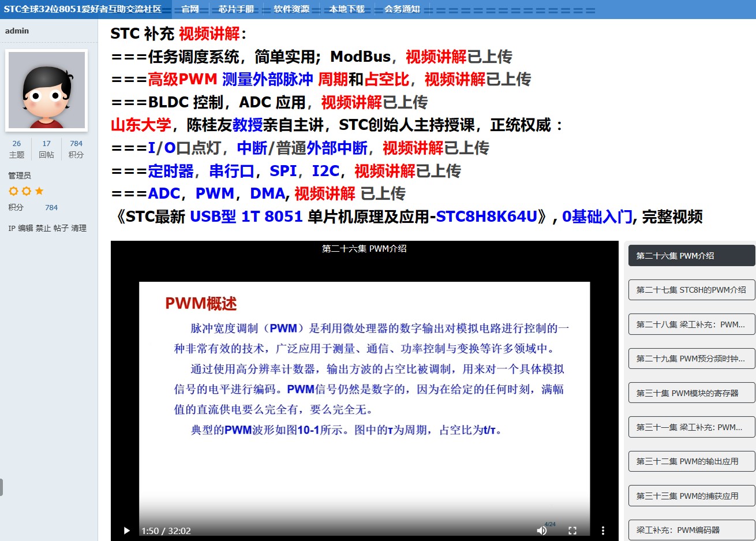Open the 会务通知 menu item
756x541 pixels.
click(x=402, y=9)
